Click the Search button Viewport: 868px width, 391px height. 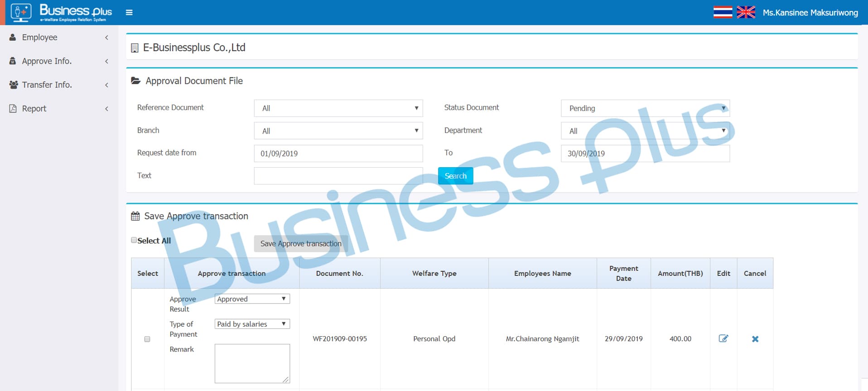(455, 176)
